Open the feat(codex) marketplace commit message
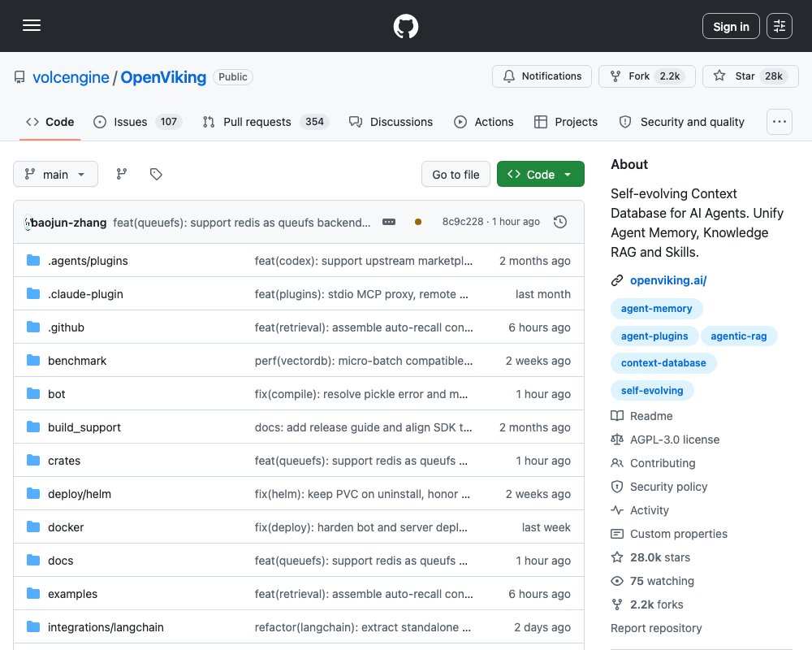 (x=364, y=261)
